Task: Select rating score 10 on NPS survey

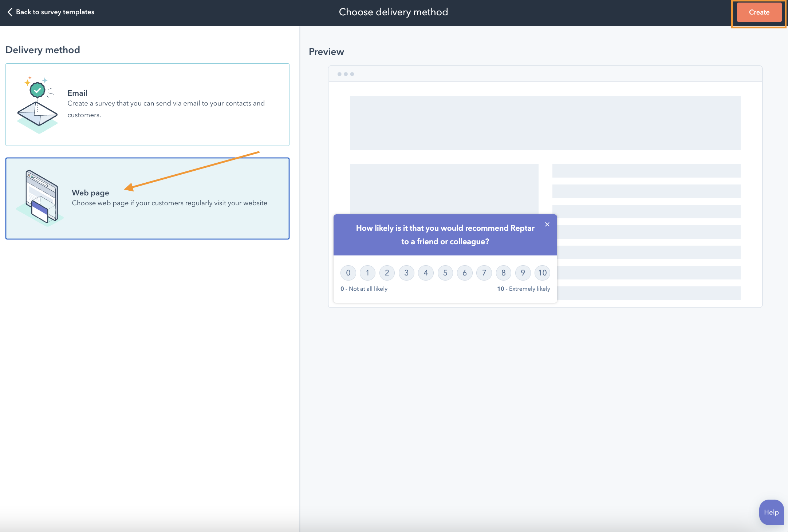Action: point(542,273)
